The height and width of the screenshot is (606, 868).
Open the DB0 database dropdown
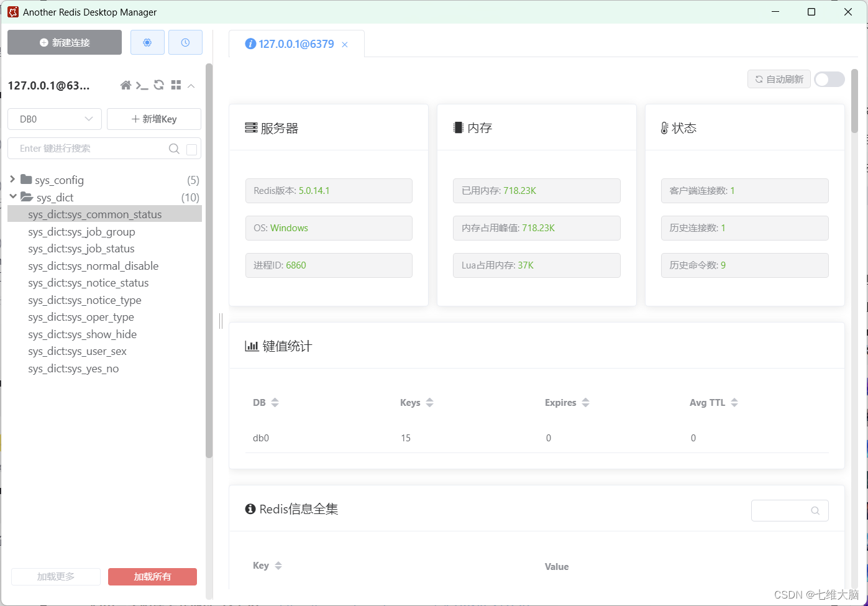[55, 119]
